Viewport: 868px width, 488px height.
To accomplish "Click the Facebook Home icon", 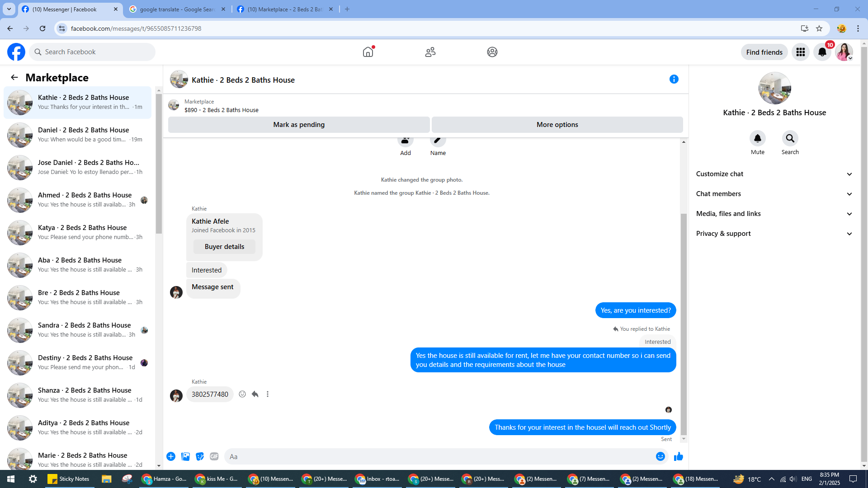I will point(368,52).
